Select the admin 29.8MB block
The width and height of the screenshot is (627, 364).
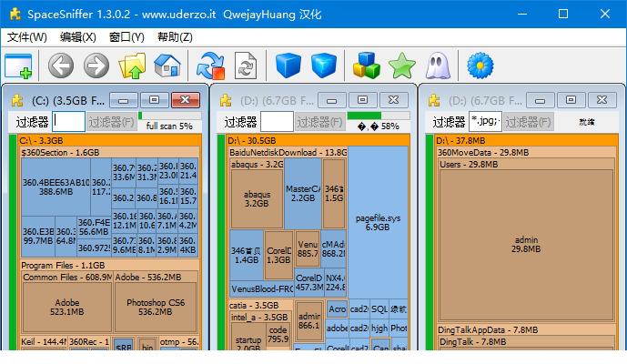point(526,245)
